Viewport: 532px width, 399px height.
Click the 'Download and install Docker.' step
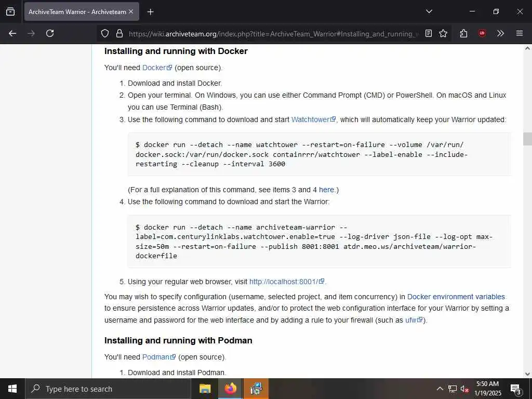(175, 83)
